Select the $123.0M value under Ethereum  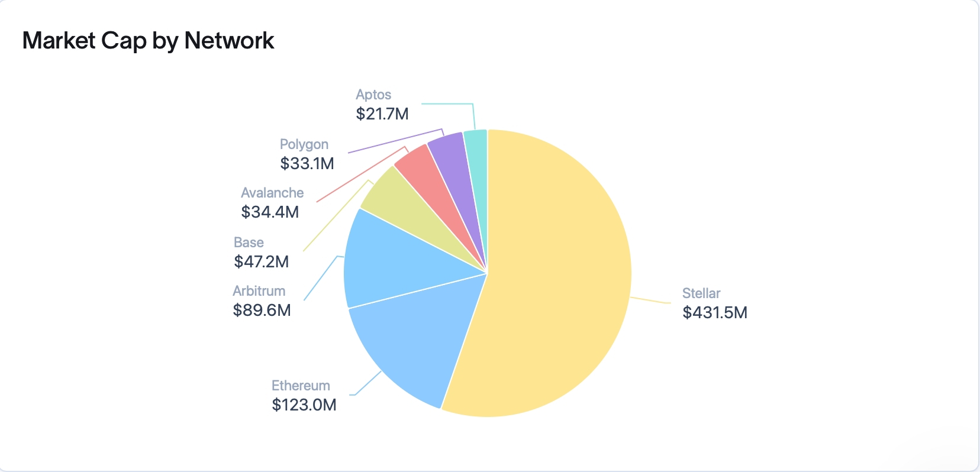pos(304,405)
